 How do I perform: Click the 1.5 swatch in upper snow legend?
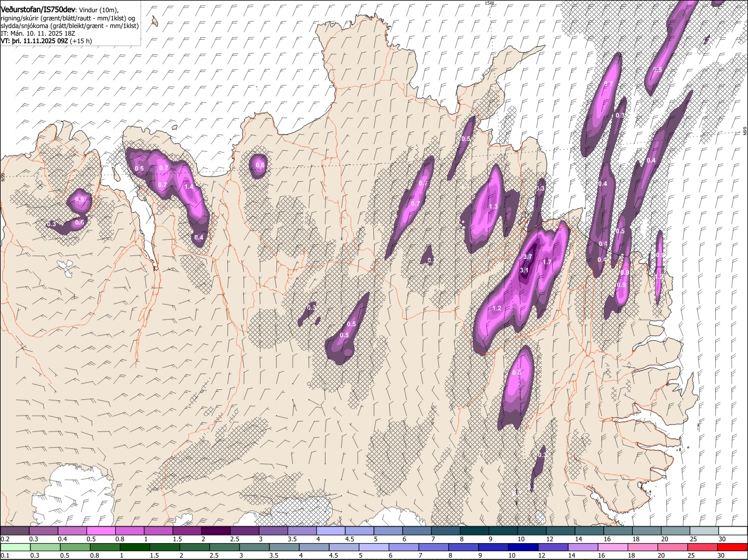[187, 530]
